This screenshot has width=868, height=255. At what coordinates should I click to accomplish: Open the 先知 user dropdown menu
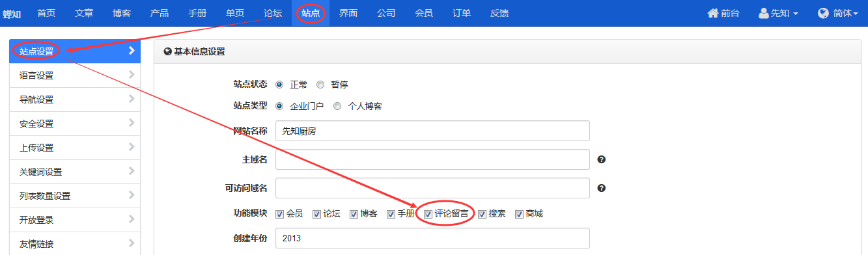pos(779,13)
